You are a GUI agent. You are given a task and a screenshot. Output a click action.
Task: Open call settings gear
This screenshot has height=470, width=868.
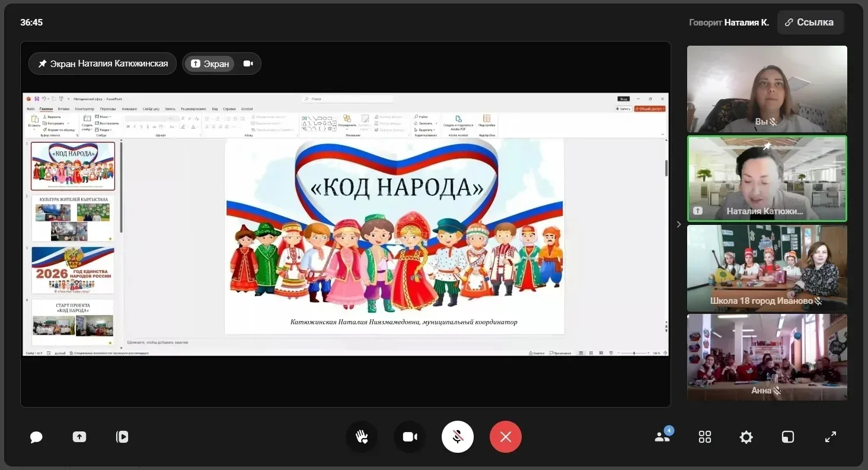tap(746, 437)
